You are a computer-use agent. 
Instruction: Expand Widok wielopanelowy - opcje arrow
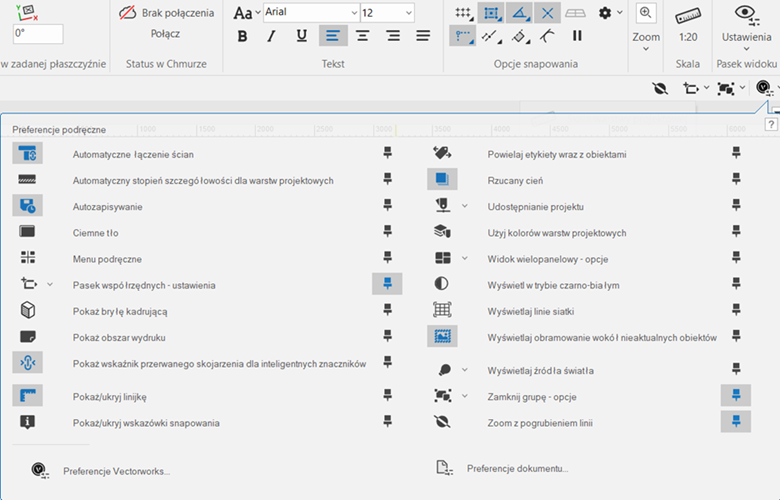coord(465,258)
